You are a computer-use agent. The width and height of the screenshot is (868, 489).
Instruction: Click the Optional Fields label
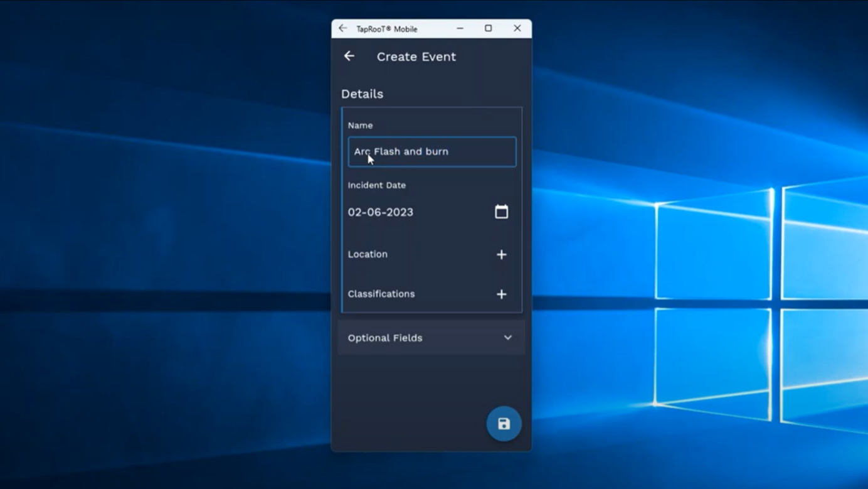pyautogui.click(x=385, y=338)
